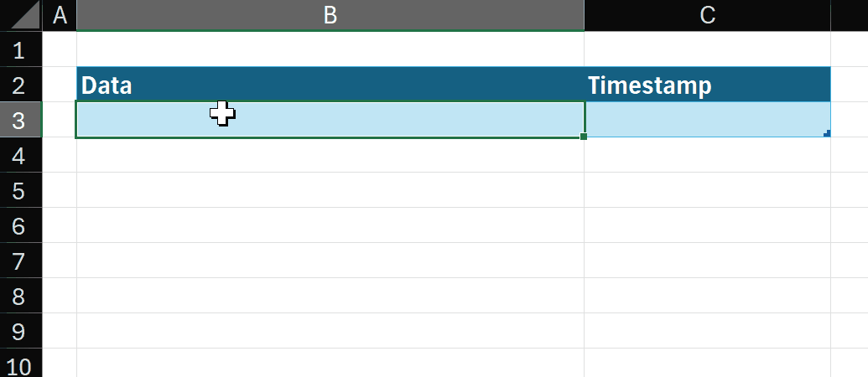Select column B header
Screen dimensions: 868x377
[x=330, y=15]
